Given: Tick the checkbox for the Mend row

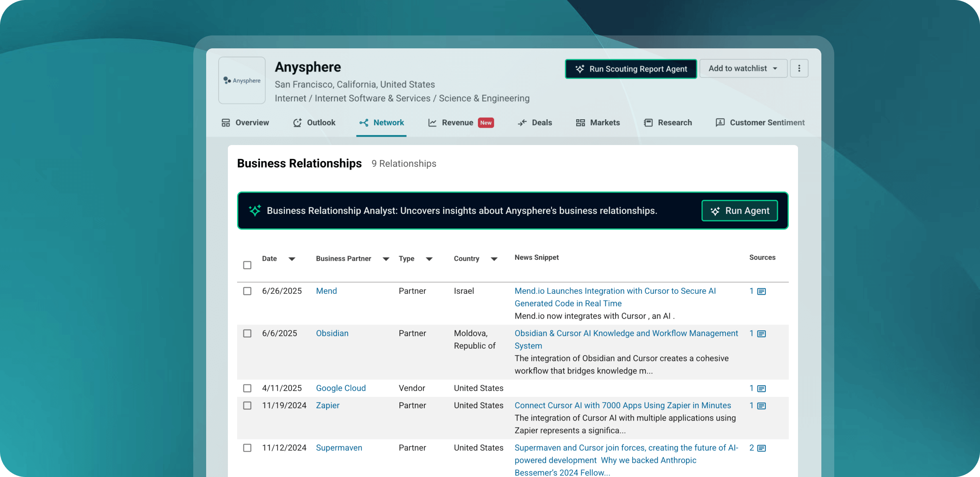Looking at the screenshot, I should 247,291.
